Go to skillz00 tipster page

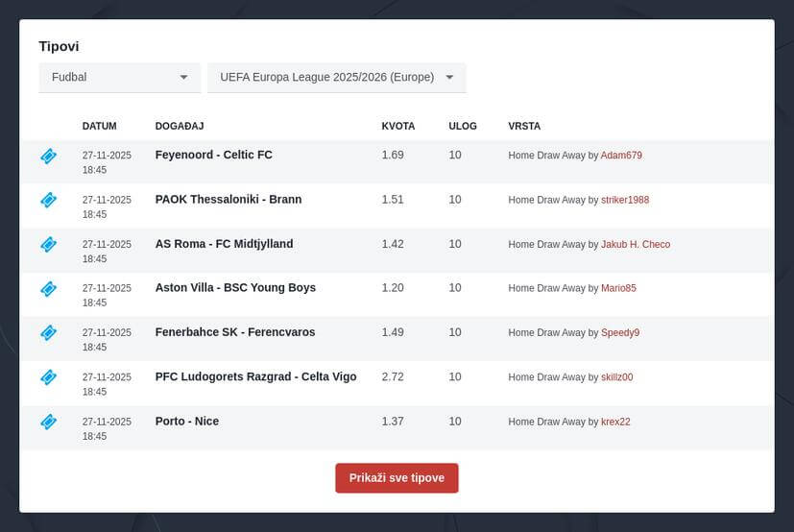616,377
